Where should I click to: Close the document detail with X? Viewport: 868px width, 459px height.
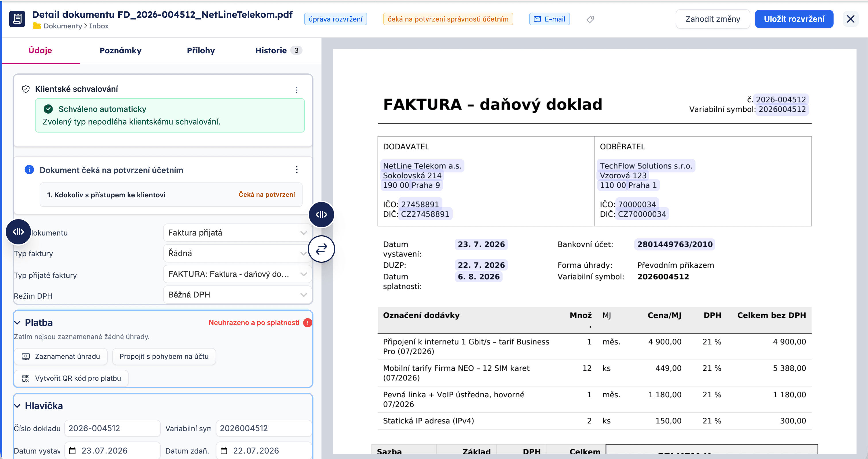coord(850,19)
